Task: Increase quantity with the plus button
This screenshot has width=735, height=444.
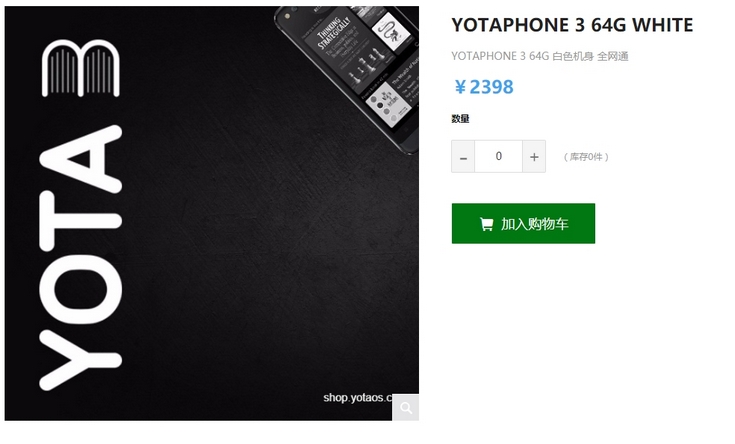Action: click(534, 157)
